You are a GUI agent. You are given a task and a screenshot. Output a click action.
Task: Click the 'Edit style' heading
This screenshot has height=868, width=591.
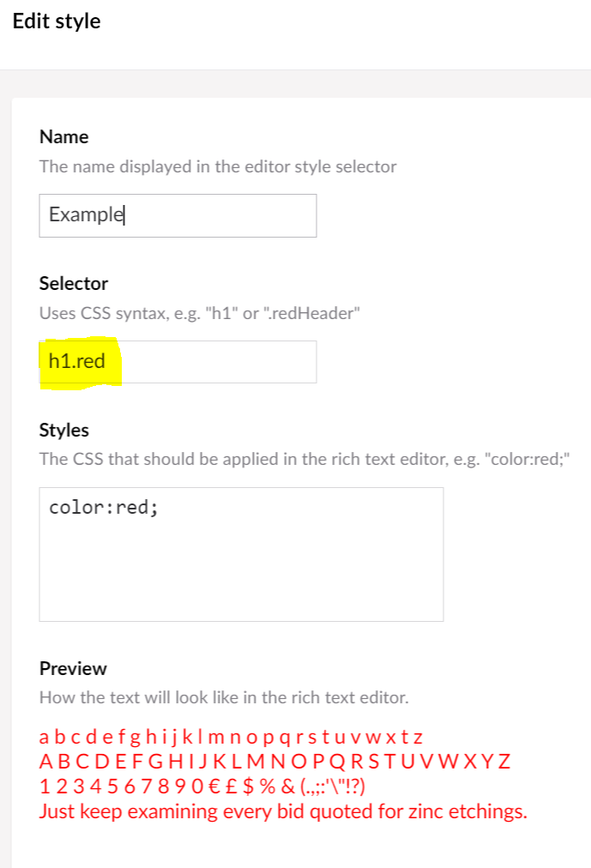56,21
